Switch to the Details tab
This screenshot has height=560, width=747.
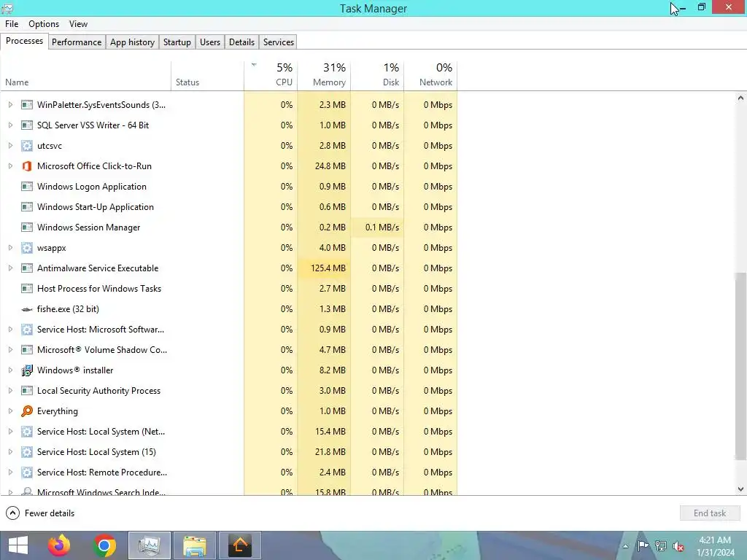coord(241,42)
